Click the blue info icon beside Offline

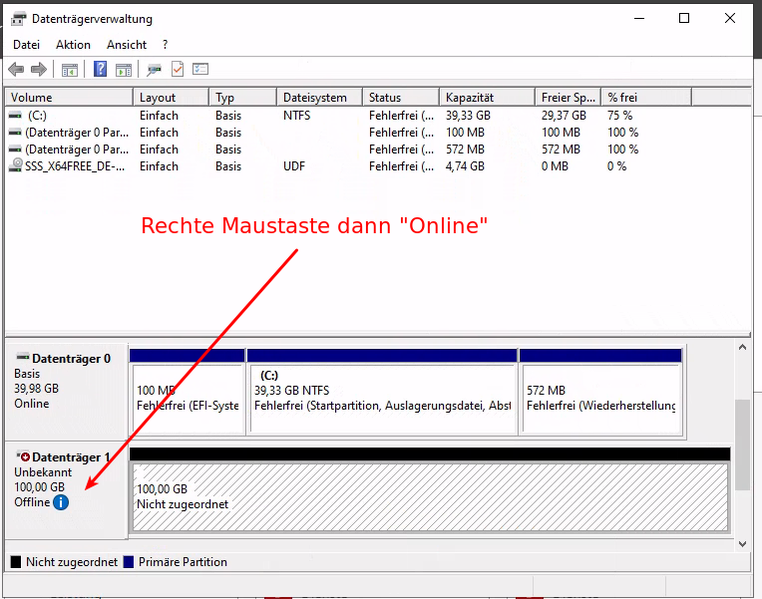61,502
